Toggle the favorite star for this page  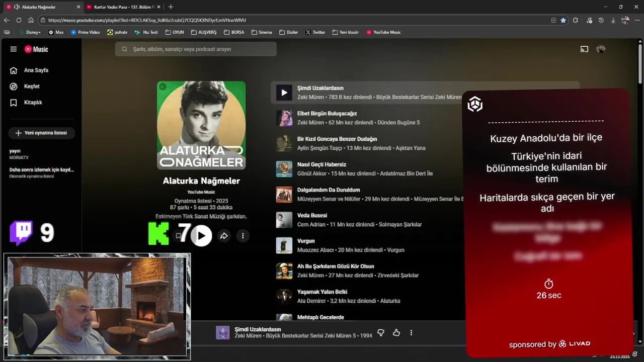(563, 20)
